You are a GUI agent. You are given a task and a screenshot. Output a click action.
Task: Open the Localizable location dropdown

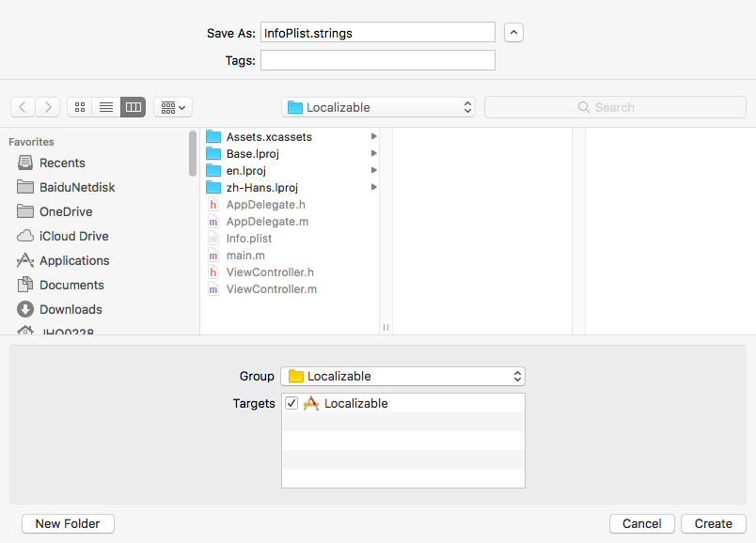[377, 106]
